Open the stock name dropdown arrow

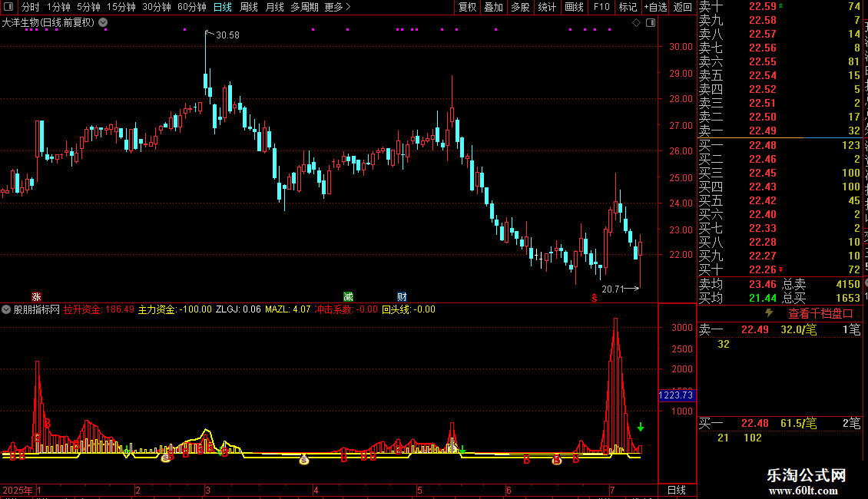pyautogui.click(x=103, y=23)
